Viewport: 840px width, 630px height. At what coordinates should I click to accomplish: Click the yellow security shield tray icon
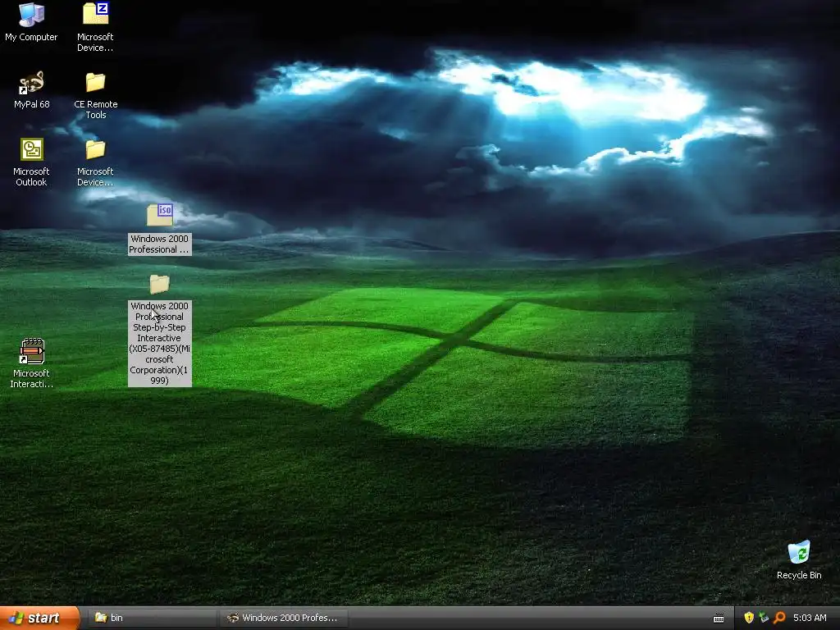(x=749, y=618)
